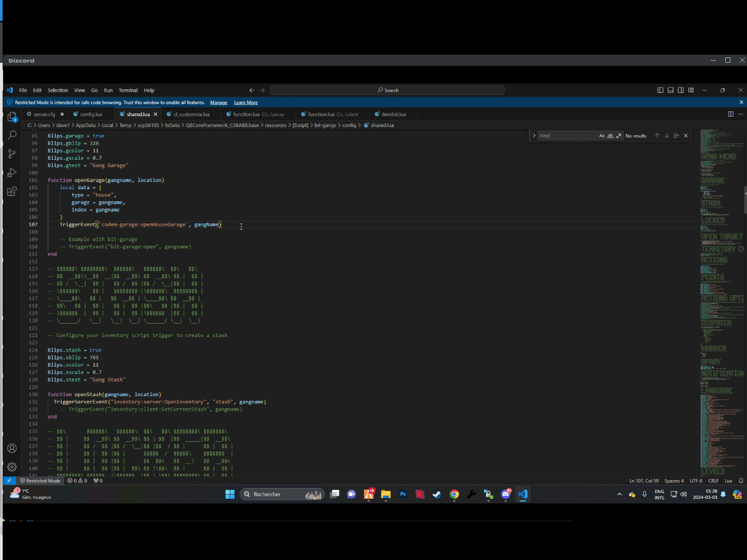This screenshot has height=560, width=747.
Task: Expand the bit-gangs breadcrumb
Action: (325, 125)
